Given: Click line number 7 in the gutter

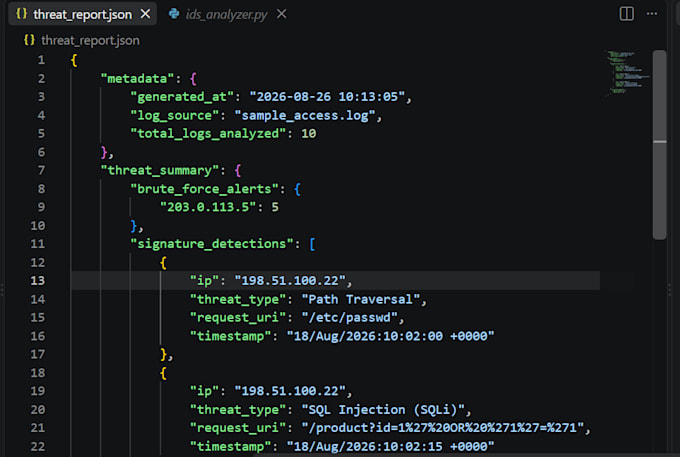Looking at the screenshot, I should point(41,170).
